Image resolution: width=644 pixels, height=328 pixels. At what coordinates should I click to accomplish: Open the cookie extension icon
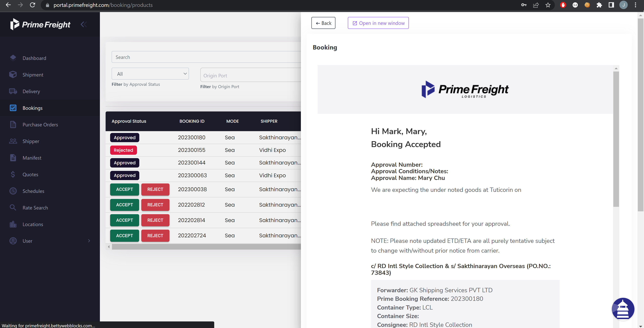(x=587, y=5)
